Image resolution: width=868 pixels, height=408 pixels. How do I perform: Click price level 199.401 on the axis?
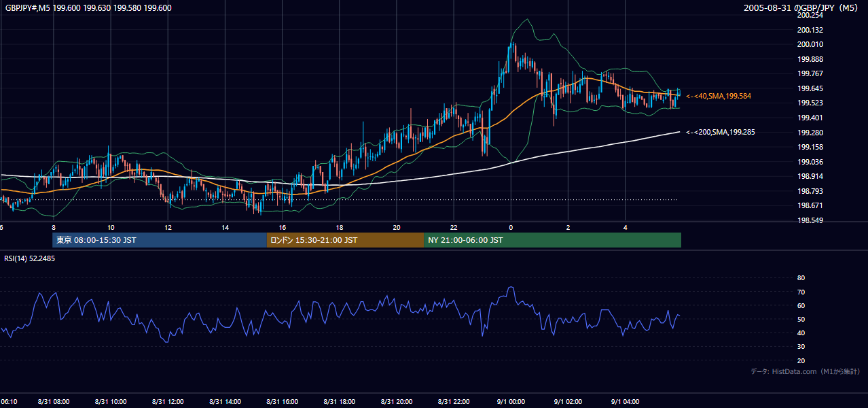point(810,118)
